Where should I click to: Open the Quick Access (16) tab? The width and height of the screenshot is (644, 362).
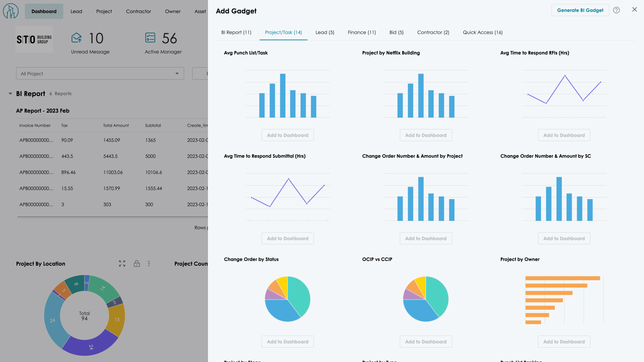(482, 33)
